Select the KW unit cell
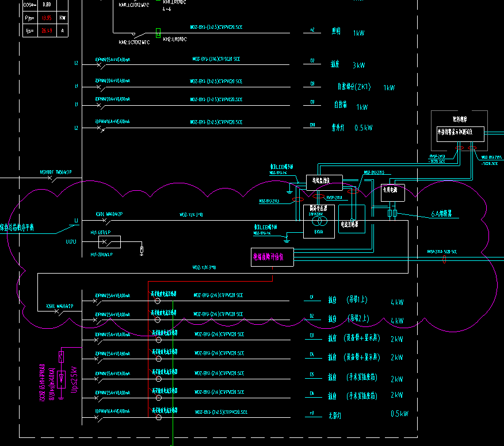 [x=62, y=18]
